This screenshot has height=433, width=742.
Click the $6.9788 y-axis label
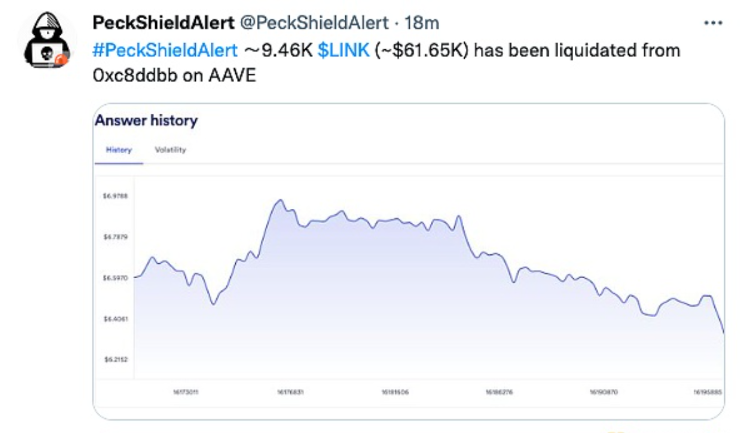click(115, 196)
